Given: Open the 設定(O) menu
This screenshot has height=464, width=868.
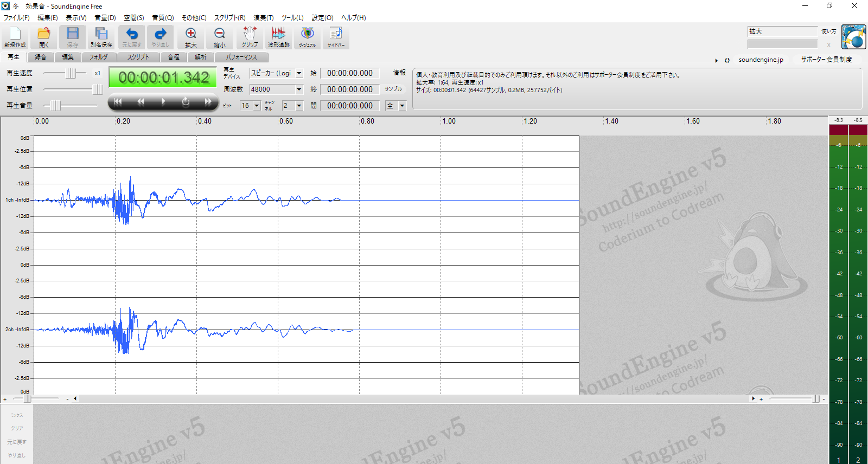Looking at the screenshot, I should tap(322, 18).
